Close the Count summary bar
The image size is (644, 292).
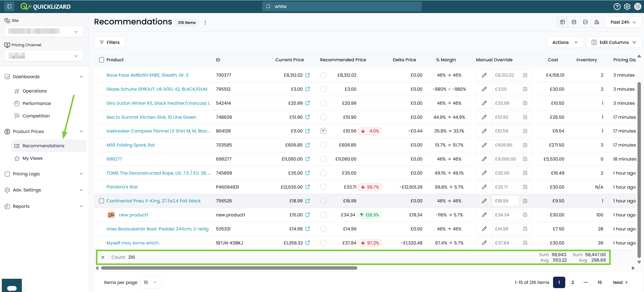(x=103, y=257)
